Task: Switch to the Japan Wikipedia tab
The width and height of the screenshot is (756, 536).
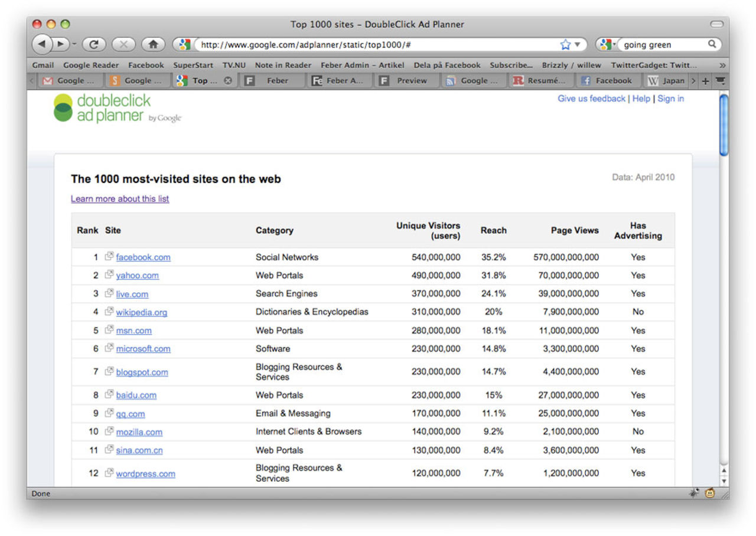Action: click(x=667, y=81)
